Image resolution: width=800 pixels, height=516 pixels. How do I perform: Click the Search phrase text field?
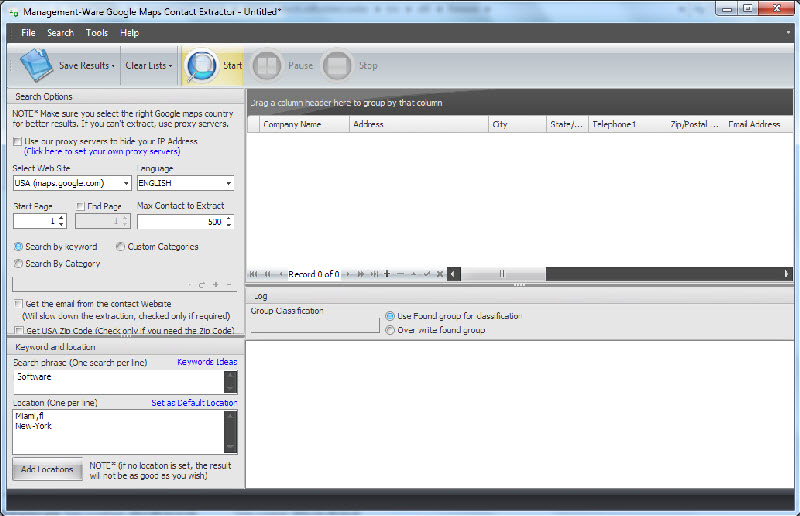pyautogui.click(x=118, y=382)
